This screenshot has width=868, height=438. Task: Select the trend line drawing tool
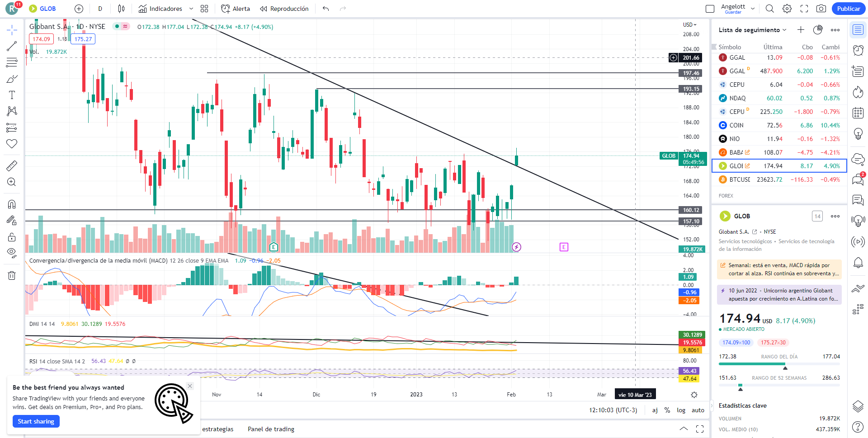pyautogui.click(x=12, y=46)
